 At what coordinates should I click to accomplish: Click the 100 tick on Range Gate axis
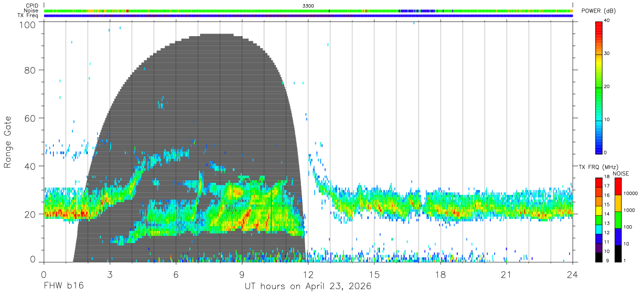pos(27,25)
